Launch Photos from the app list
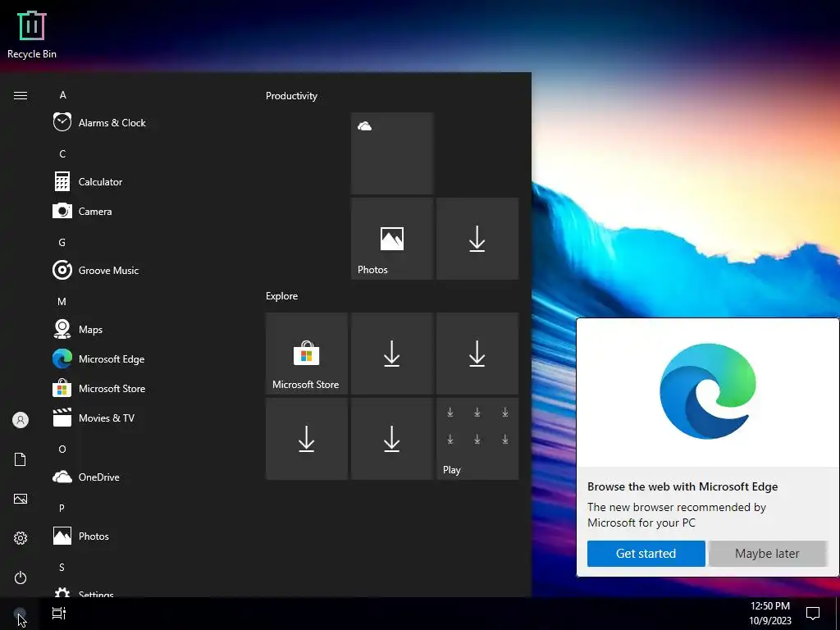The height and width of the screenshot is (630, 840). (x=81, y=536)
